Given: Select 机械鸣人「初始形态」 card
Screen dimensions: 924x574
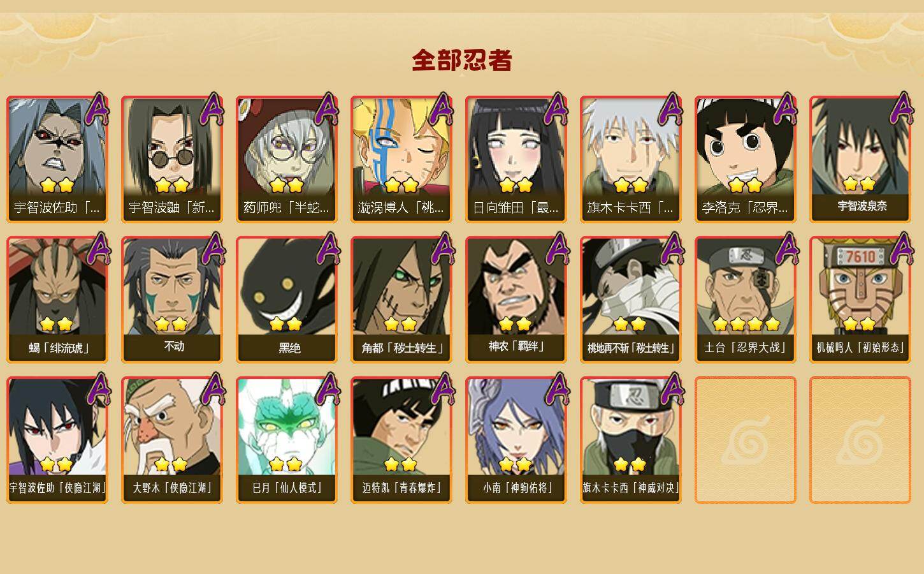Looking at the screenshot, I should 860,299.
